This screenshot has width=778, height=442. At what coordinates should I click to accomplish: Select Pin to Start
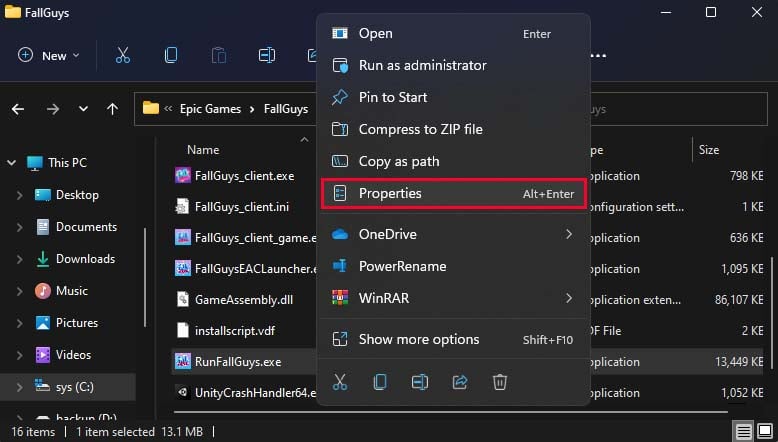pos(453,97)
